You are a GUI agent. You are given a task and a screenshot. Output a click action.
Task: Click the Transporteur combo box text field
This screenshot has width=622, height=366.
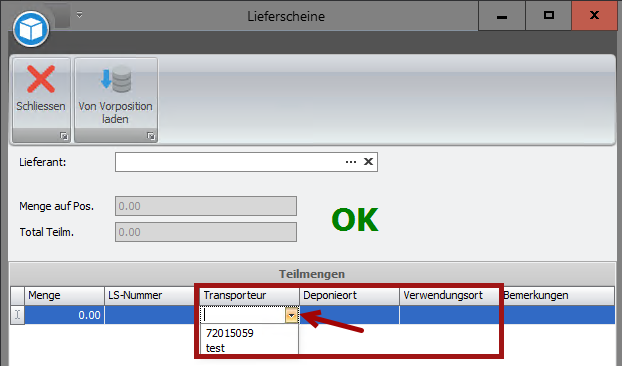tap(244, 315)
